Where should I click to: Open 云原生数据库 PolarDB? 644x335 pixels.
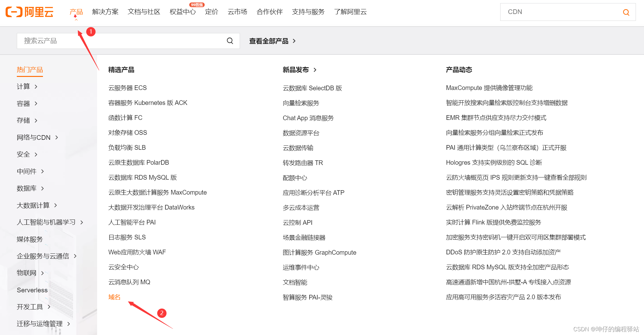tap(139, 163)
